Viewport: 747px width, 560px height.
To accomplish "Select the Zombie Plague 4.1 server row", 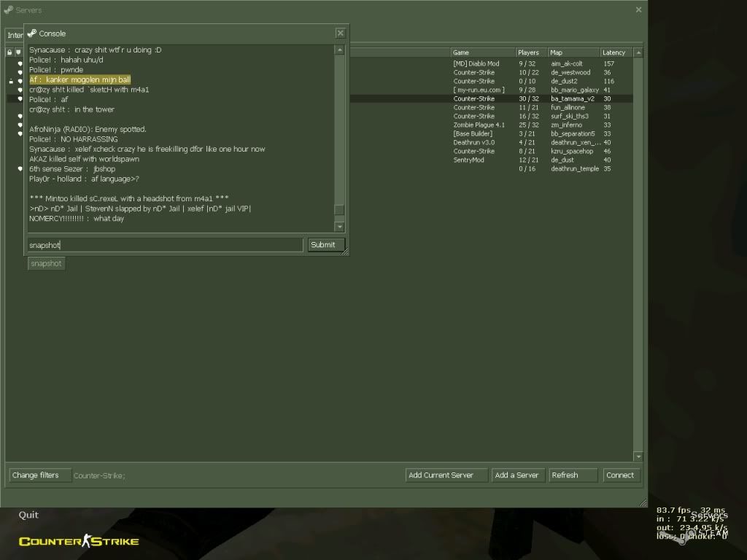I will [491, 125].
